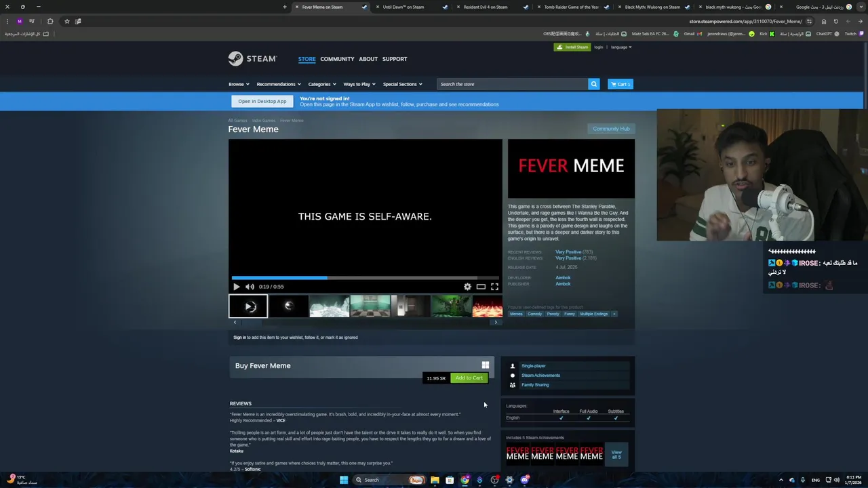Select the first trailer thumbnail with play icon

248,306
